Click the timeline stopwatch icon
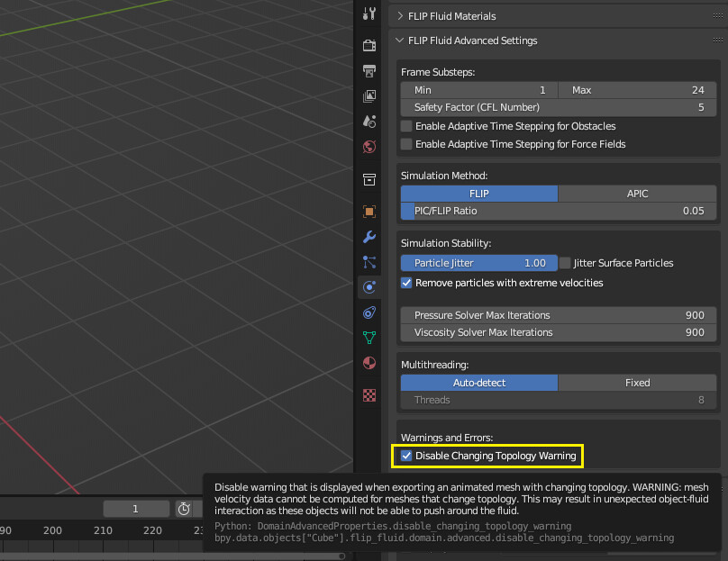 184,509
